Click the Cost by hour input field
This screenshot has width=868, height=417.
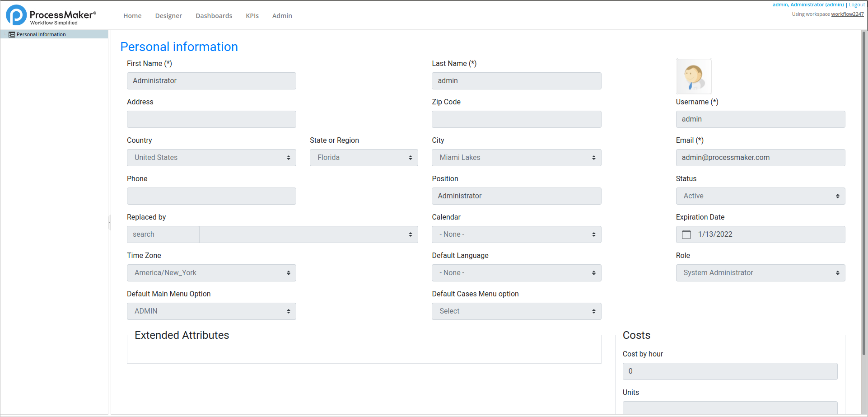coord(729,371)
